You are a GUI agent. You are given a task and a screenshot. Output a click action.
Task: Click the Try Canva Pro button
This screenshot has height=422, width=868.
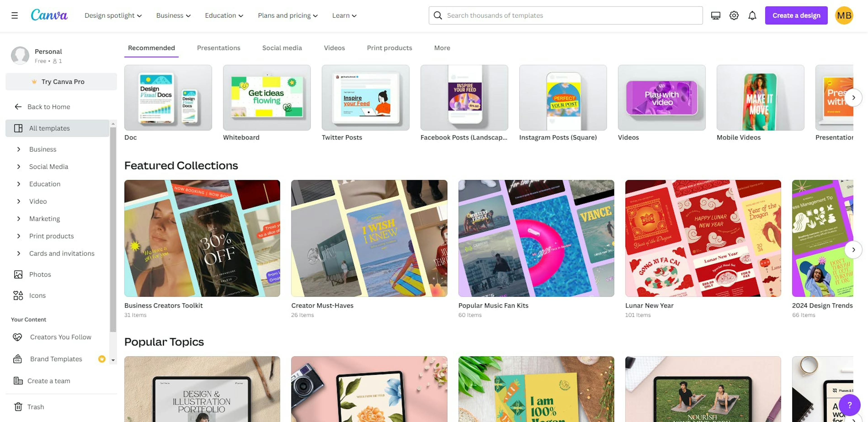point(61,82)
